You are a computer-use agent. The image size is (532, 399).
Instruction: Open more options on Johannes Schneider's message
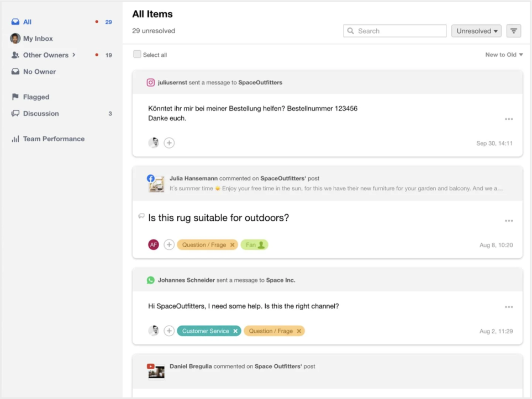pyautogui.click(x=509, y=307)
